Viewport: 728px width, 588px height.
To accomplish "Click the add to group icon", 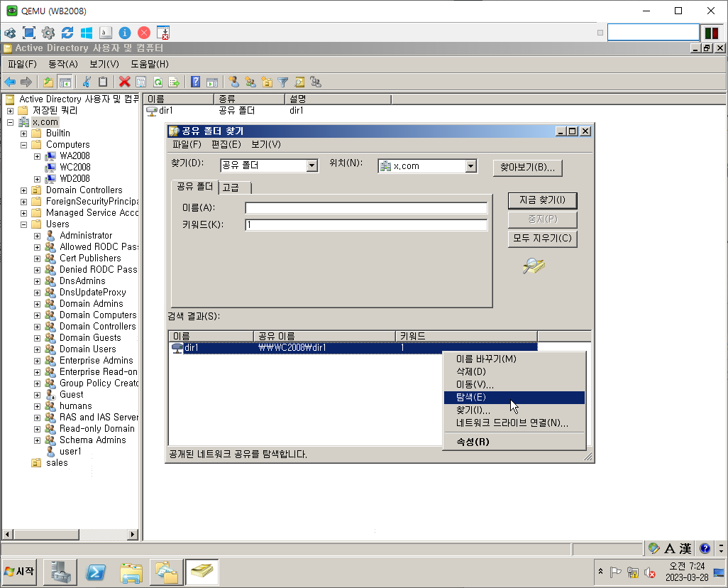I will (x=316, y=82).
